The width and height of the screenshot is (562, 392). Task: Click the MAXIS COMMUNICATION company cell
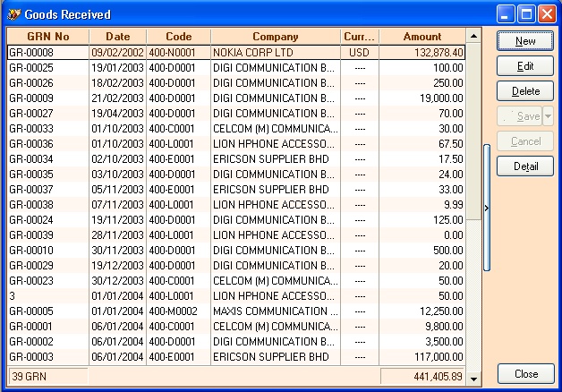[x=276, y=311]
